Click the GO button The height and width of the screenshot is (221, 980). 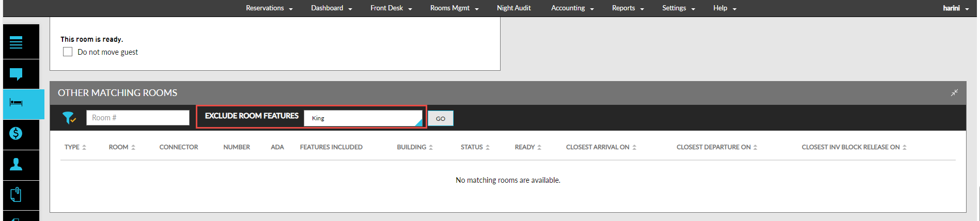coord(441,118)
